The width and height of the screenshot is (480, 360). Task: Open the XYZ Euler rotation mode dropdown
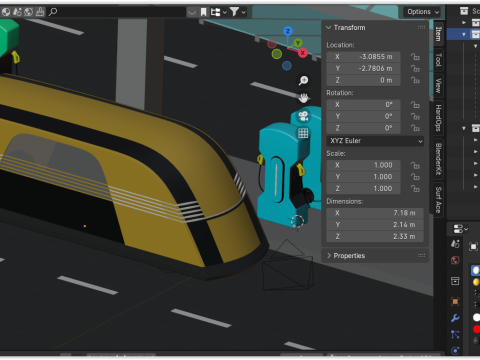pyautogui.click(x=375, y=141)
